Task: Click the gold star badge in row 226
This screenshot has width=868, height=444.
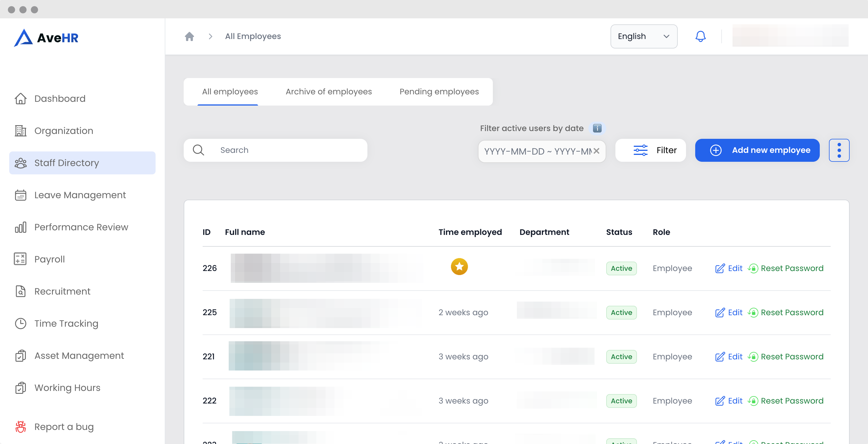Action: (459, 267)
